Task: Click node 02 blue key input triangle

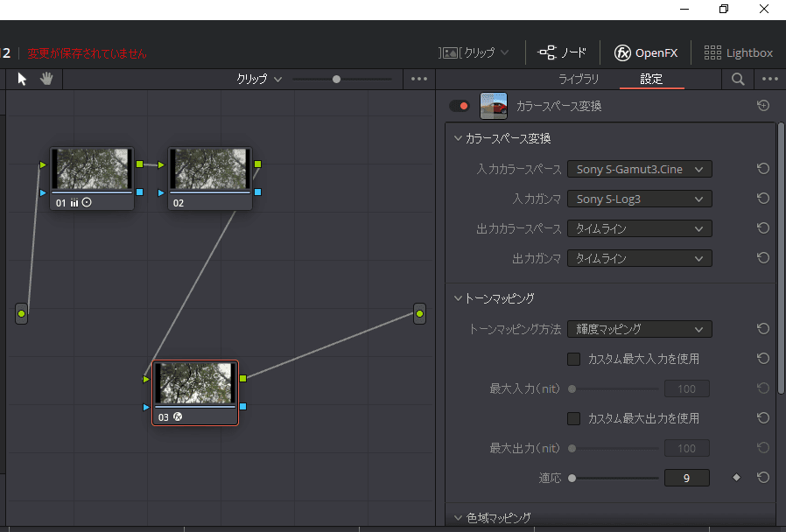Action: click(161, 192)
